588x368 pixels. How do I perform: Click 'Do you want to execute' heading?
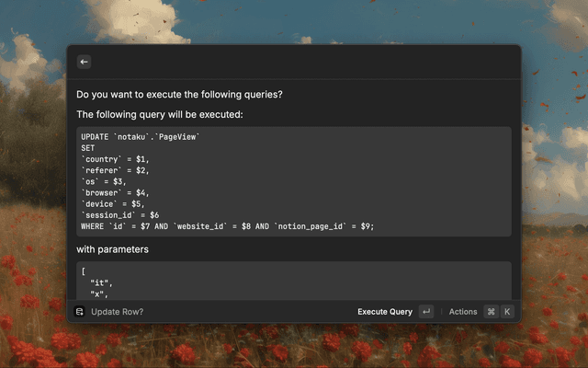pos(180,94)
